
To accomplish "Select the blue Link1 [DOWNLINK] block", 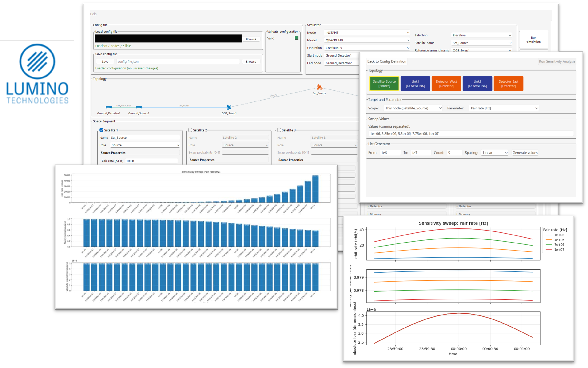I will pyautogui.click(x=415, y=84).
